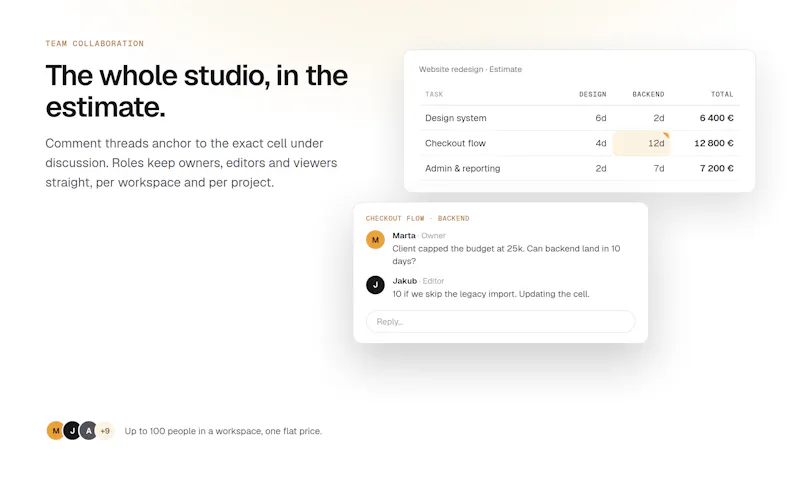
Task: Click the orange M avatar in workspace members row
Action: tap(56, 431)
